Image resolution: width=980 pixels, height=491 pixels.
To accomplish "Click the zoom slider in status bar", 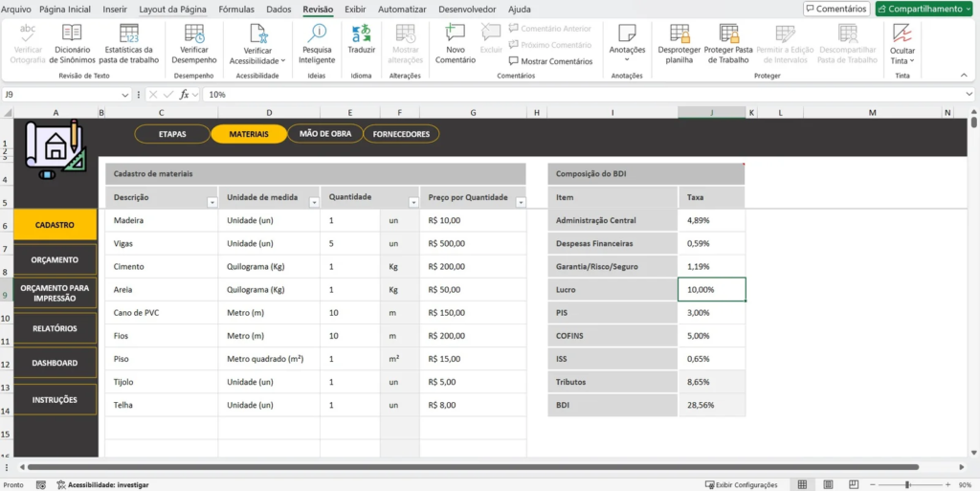I will (x=907, y=485).
